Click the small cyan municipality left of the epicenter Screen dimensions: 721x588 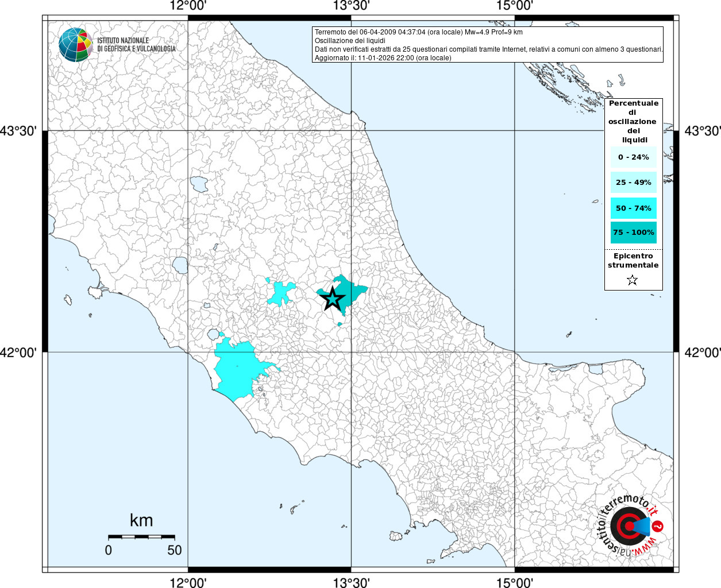click(x=282, y=293)
